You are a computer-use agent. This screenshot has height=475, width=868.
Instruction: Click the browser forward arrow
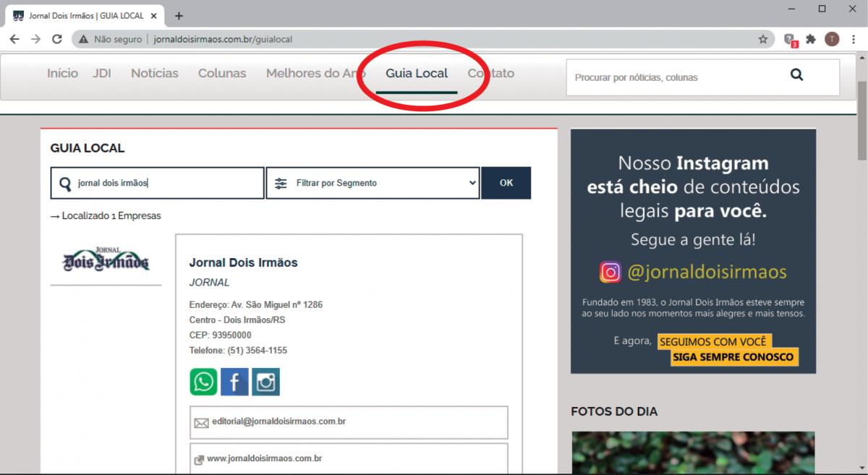(x=35, y=40)
